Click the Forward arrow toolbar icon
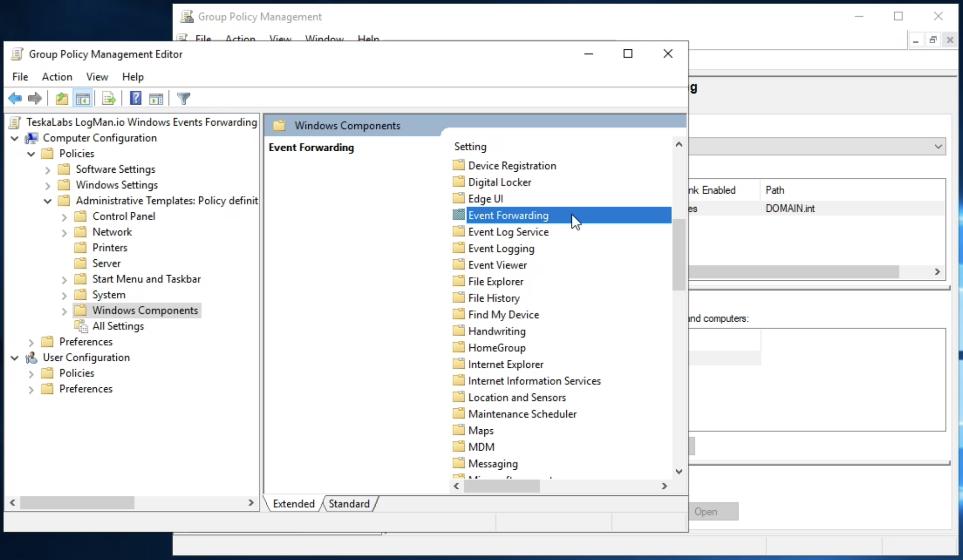The width and height of the screenshot is (963, 560). click(x=35, y=98)
